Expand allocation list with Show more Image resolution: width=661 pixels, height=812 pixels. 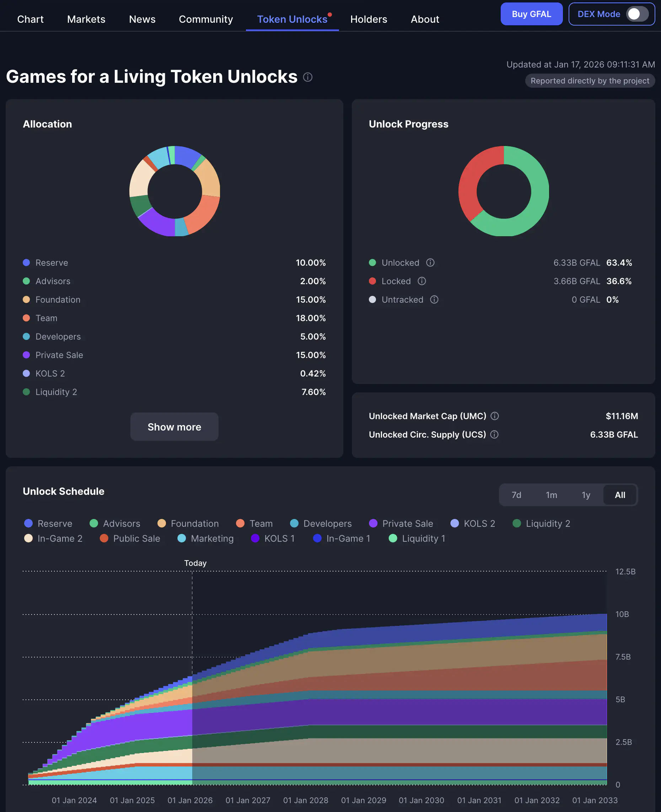[x=174, y=427]
